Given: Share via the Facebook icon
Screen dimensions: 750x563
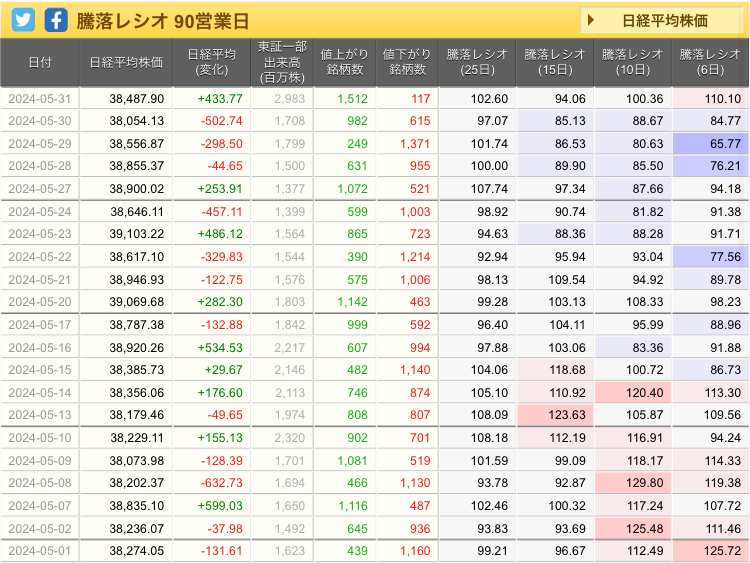Looking at the screenshot, I should [56, 20].
